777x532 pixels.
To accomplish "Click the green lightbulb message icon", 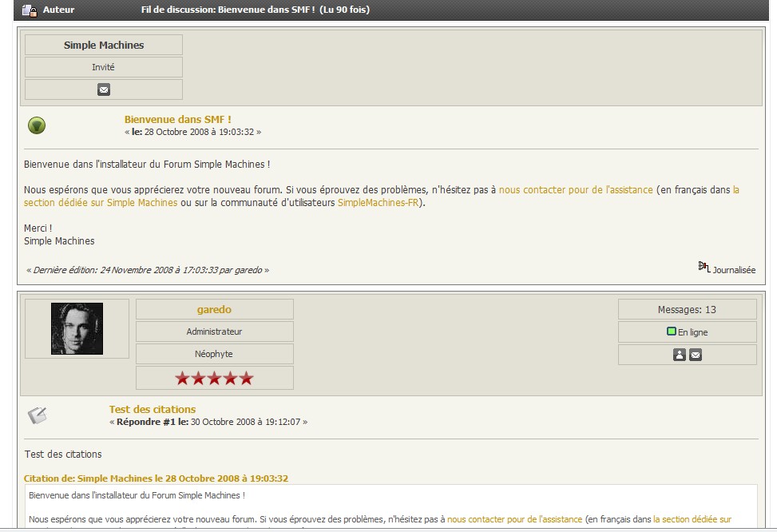I will [37, 125].
